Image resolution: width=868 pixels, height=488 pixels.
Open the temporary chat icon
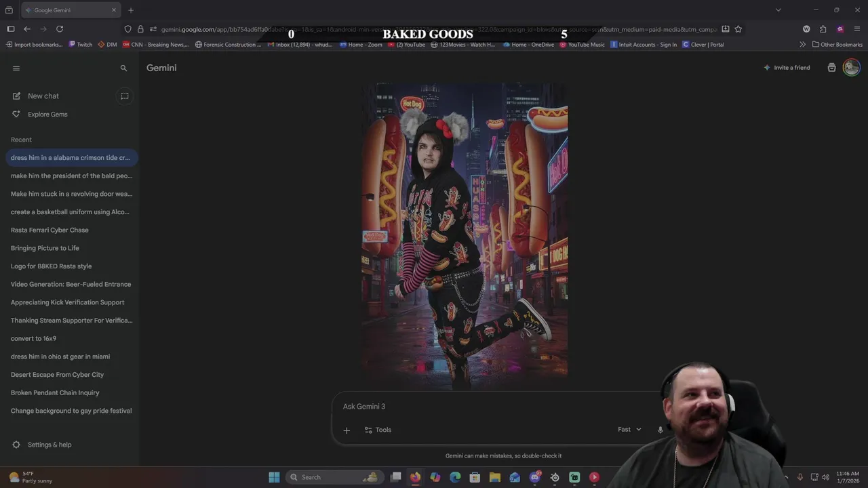tap(125, 96)
